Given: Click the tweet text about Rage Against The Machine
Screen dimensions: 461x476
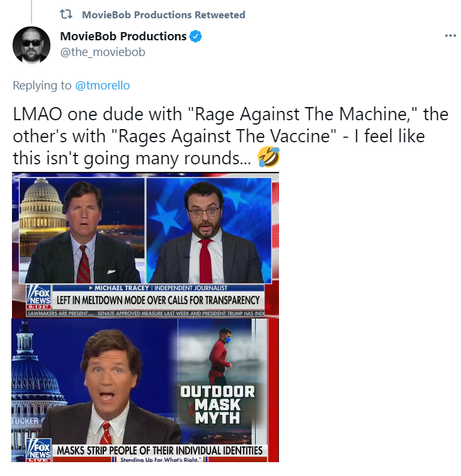Looking at the screenshot, I should click(230, 136).
